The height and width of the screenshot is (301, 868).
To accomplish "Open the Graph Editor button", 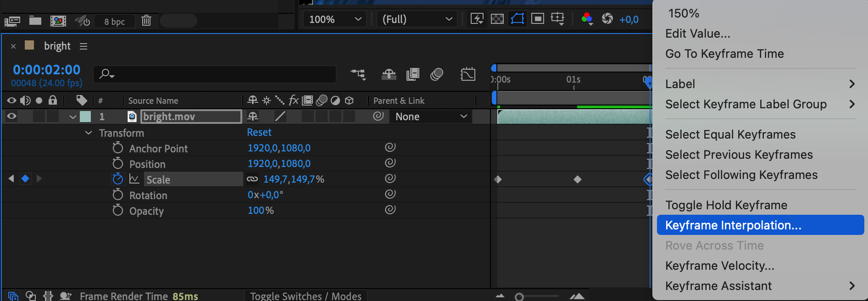I will [467, 74].
